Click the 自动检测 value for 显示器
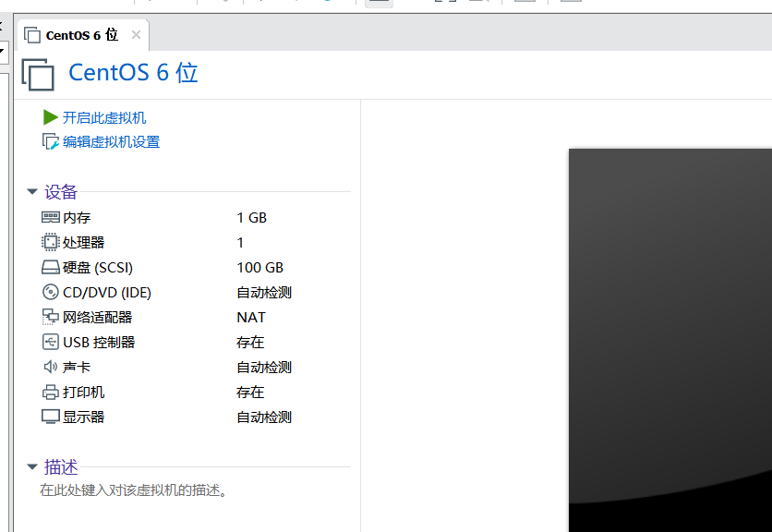 pos(264,417)
